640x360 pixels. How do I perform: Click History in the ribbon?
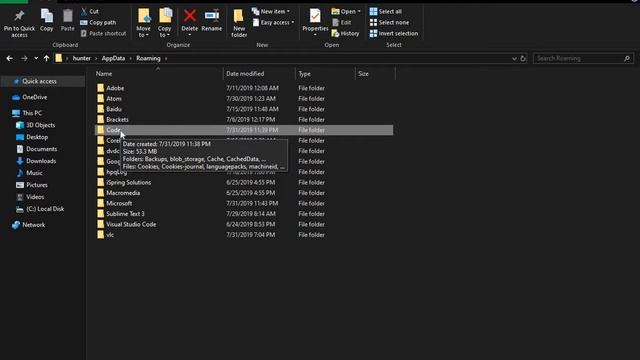coord(346,33)
